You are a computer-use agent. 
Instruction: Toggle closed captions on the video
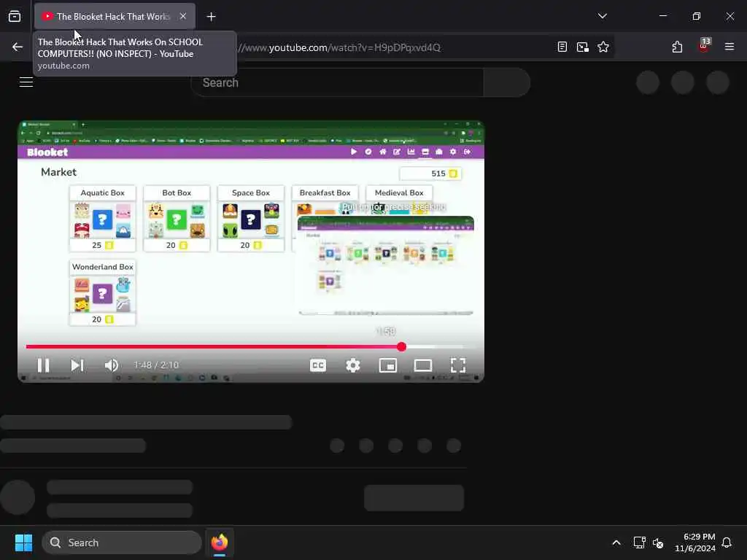[x=318, y=365]
